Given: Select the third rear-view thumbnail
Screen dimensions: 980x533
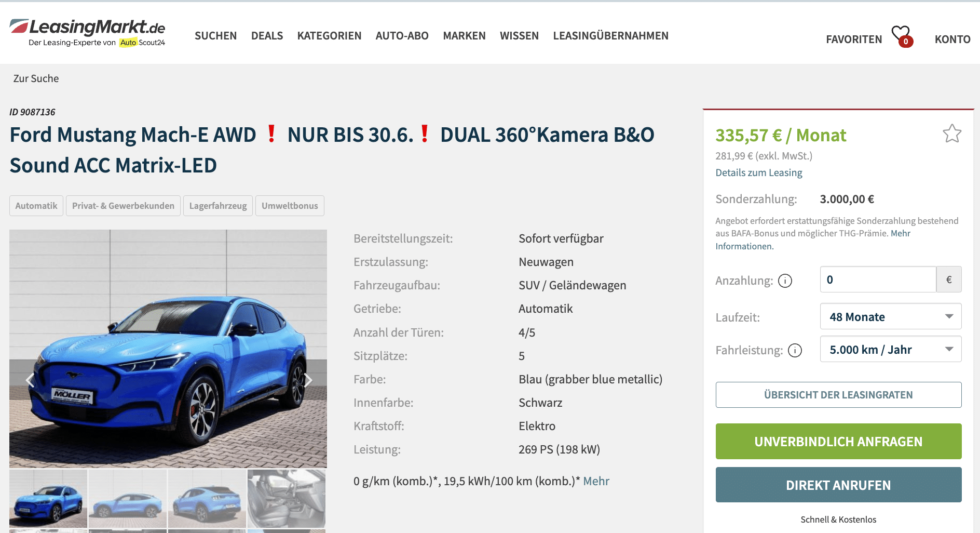Looking at the screenshot, I should click(207, 499).
